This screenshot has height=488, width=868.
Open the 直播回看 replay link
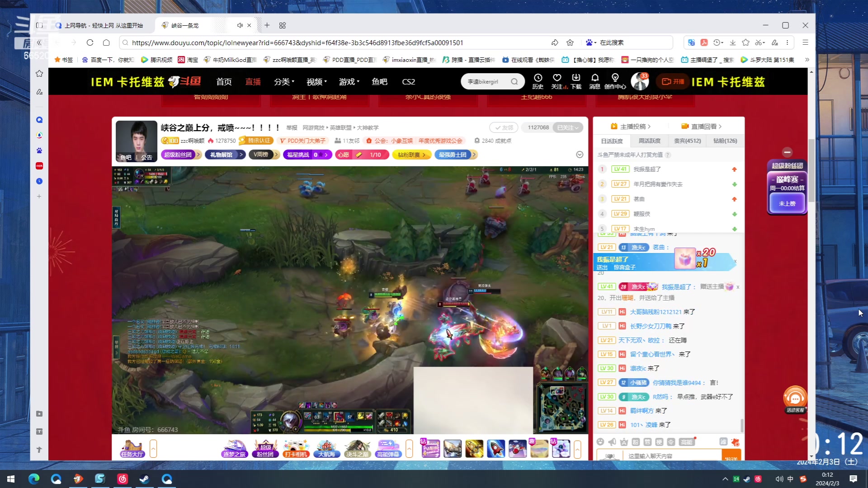tap(701, 127)
